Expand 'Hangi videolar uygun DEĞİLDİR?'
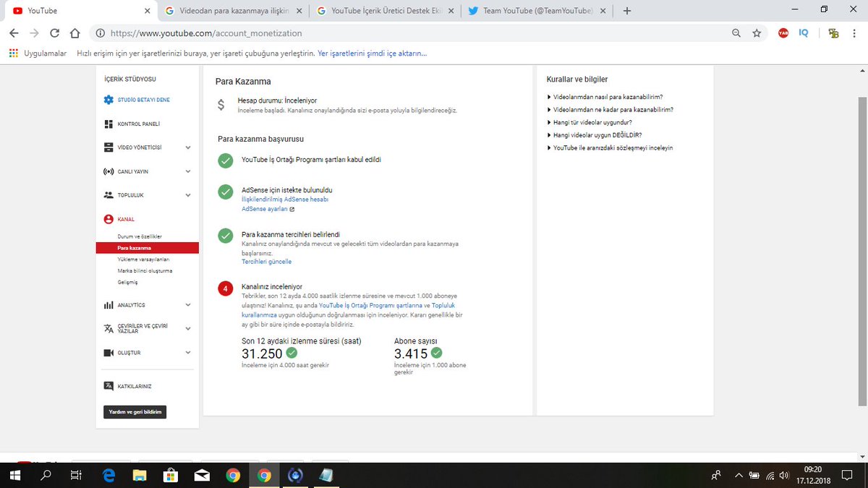This screenshot has height=488, width=868. (x=595, y=134)
